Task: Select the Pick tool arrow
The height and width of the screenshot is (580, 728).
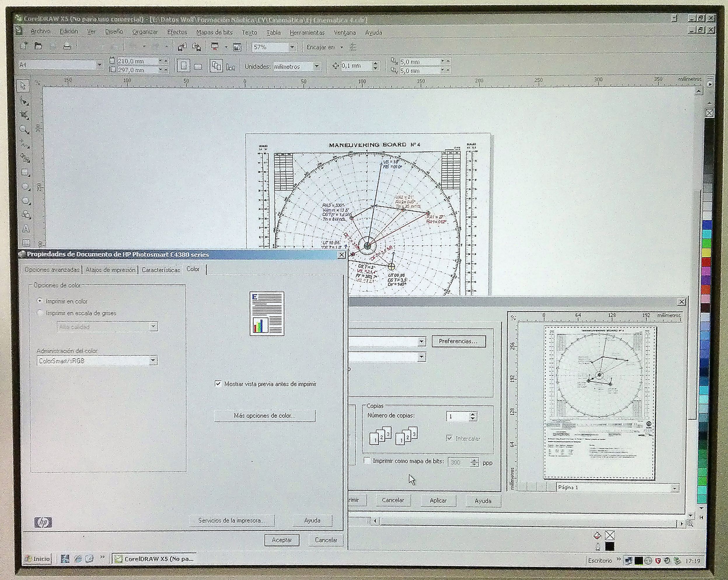Action: pos(23,86)
